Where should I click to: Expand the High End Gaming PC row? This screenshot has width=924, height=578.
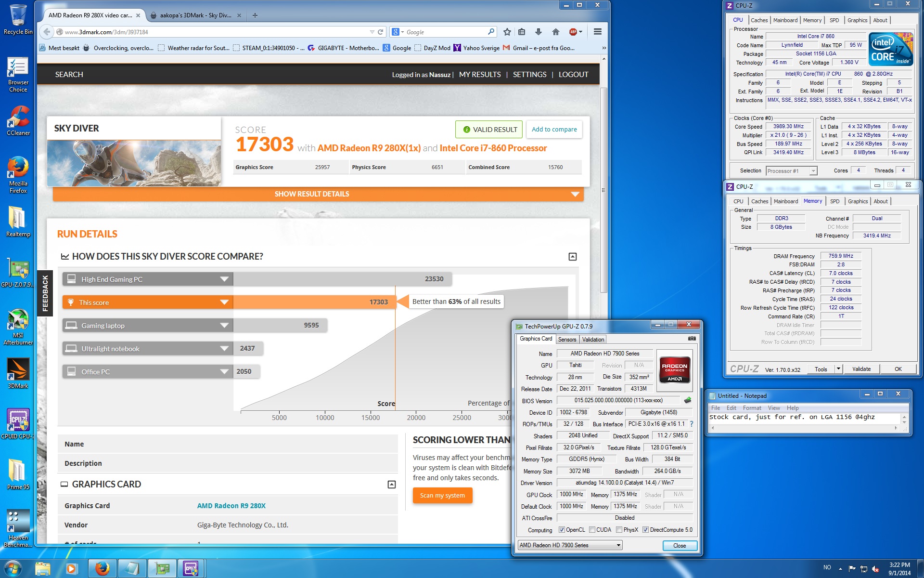(224, 279)
